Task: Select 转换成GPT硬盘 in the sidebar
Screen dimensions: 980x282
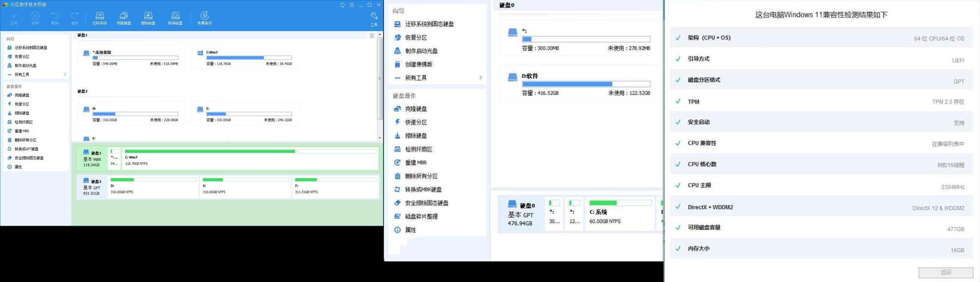Action: (x=26, y=149)
